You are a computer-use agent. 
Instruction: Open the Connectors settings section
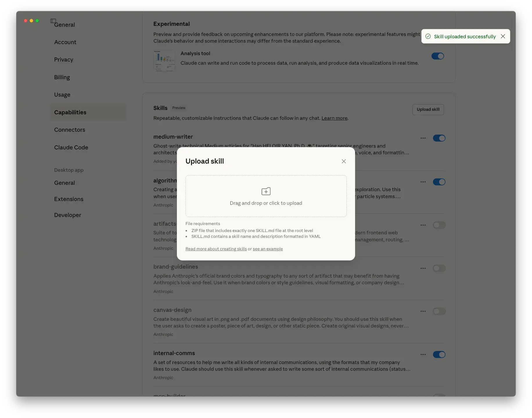[70, 130]
